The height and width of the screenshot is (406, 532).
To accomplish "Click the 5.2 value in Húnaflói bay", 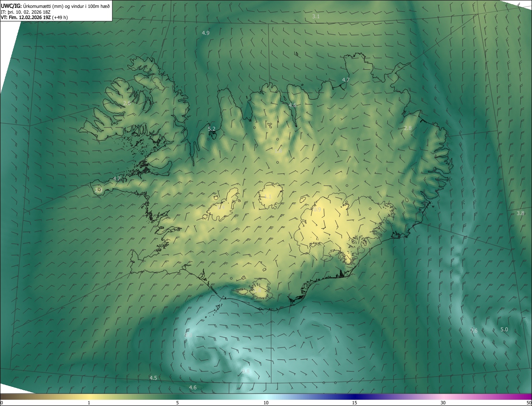I will point(212,129).
